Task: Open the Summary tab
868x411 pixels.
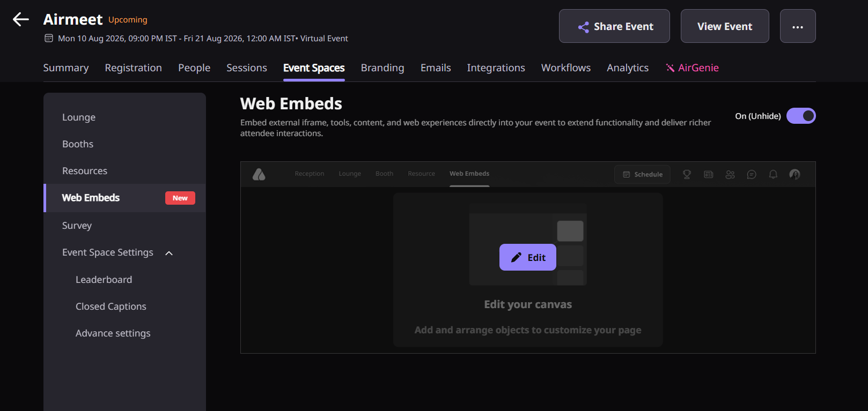Action: click(66, 68)
